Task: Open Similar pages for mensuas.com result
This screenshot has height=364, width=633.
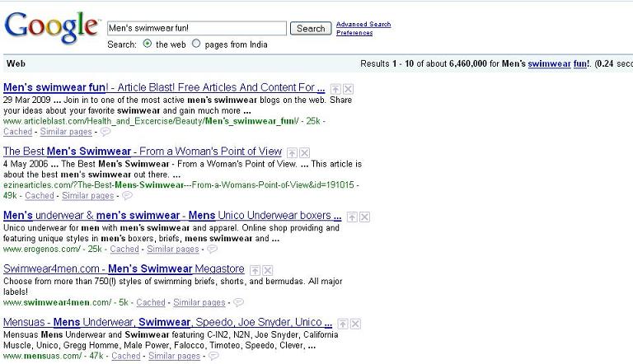Action: [x=175, y=356]
